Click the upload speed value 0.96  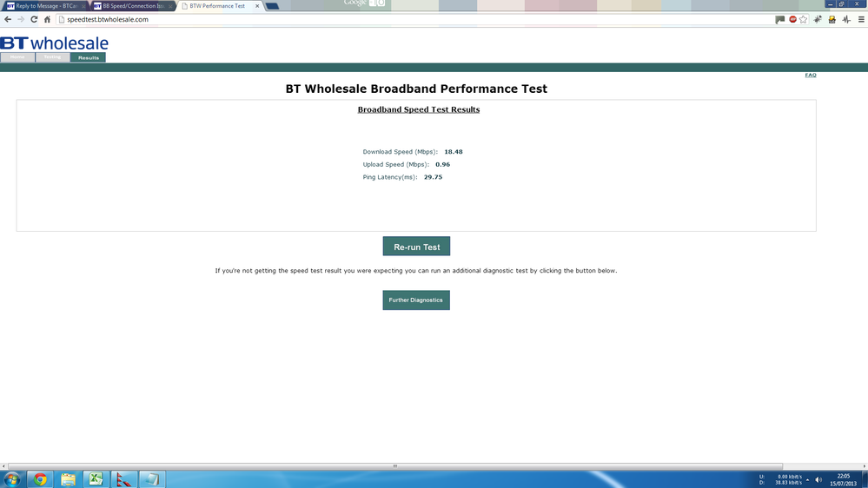[442, 164]
